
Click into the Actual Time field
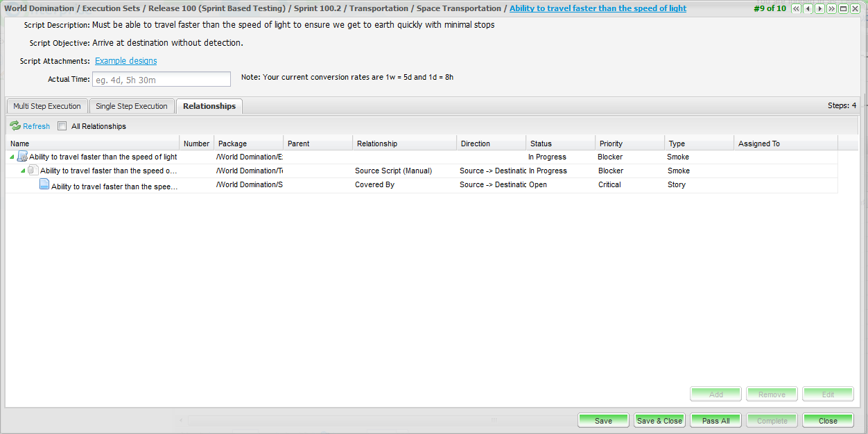click(162, 79)
